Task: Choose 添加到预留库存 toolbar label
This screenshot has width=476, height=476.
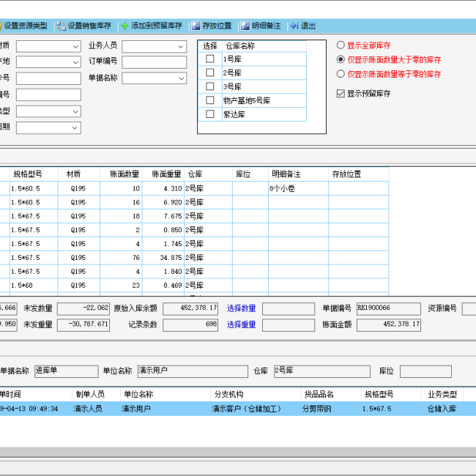Action: [x=157, y=26]
